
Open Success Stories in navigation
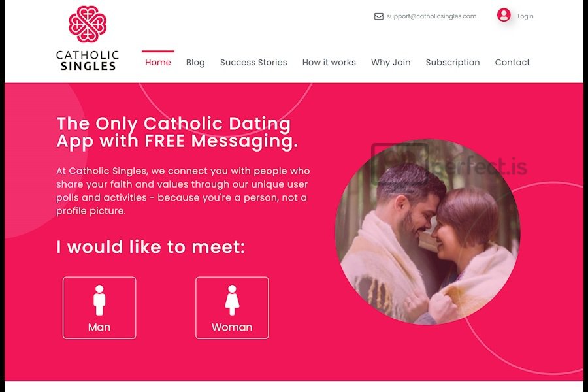pyautogui.click(x=253, y=62)
